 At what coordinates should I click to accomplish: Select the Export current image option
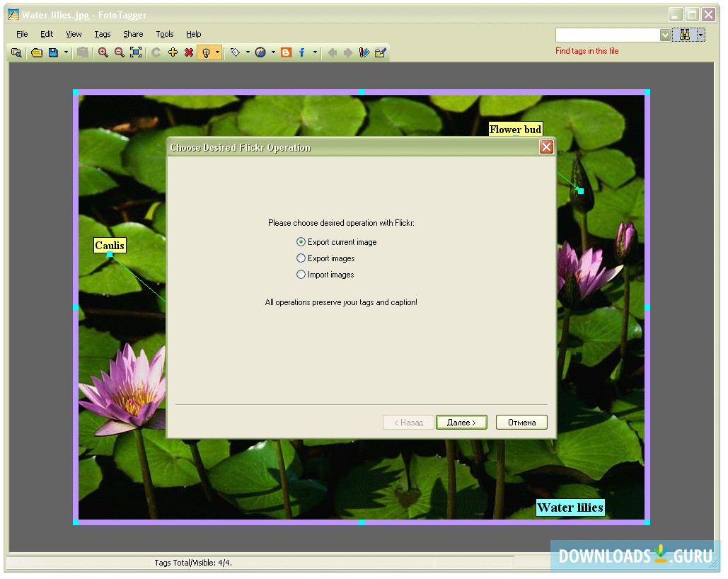tap(300, 241)
